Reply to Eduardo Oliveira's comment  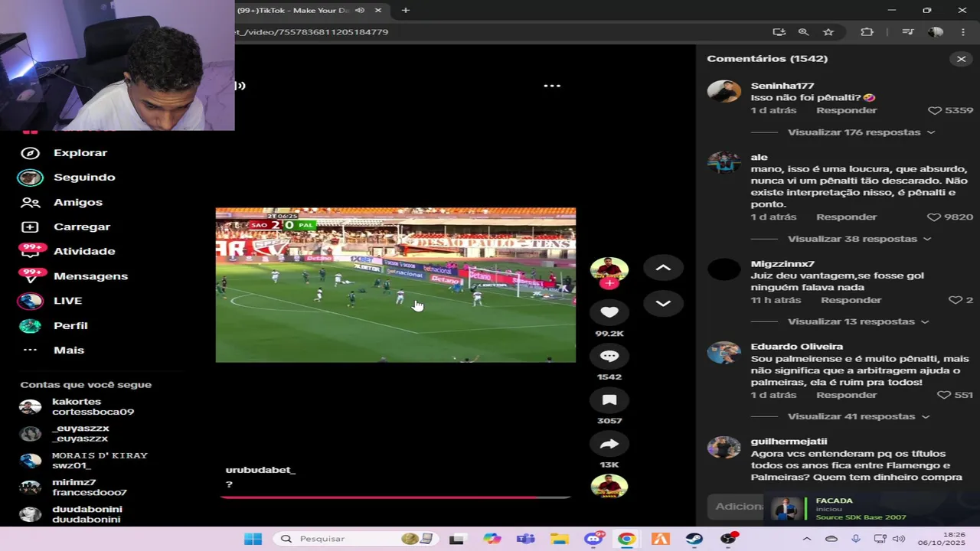pos(846,395)
